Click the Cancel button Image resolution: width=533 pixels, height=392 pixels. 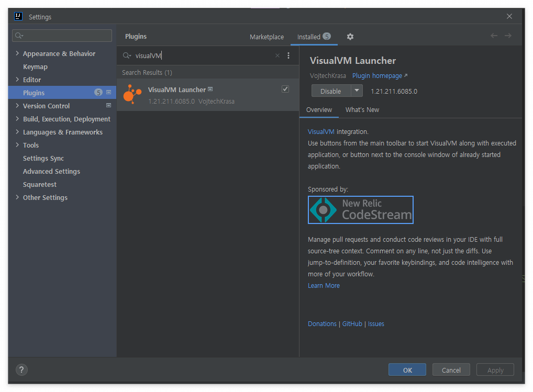451,369
